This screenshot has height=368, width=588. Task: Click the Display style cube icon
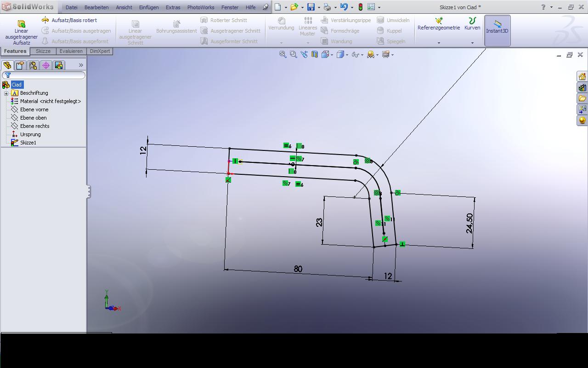point(340,54)
